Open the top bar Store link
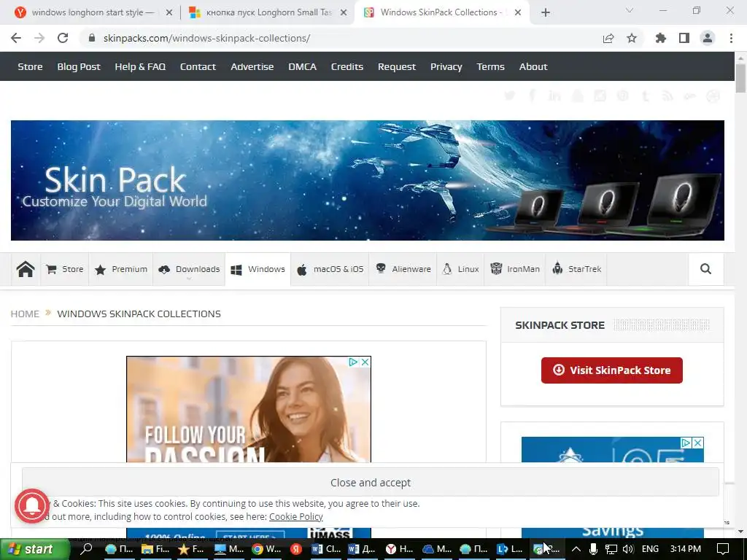Image resolution: width=747 pixels, height=560 pixels. (30, 66)
